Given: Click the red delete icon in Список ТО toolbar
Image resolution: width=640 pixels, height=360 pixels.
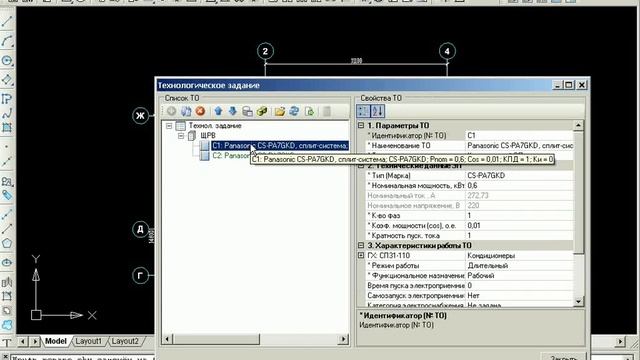Looking at the screenshot, I should [x=200, y=111].
